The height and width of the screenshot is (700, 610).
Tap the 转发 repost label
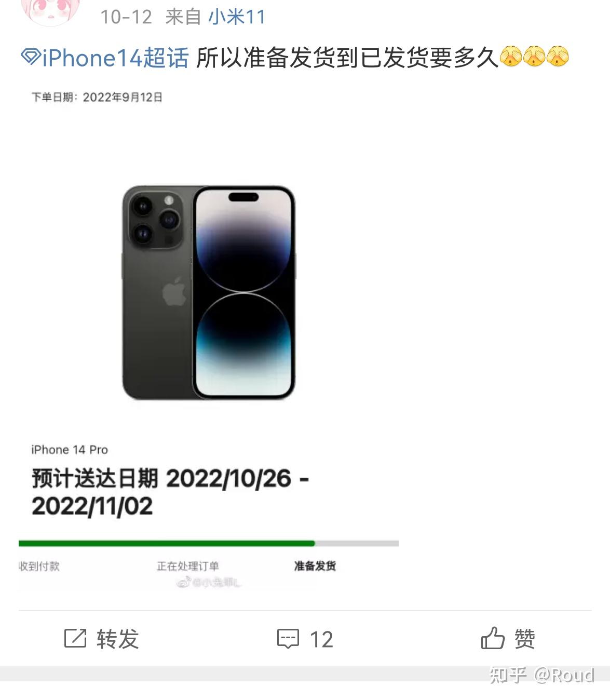click(117, 639)
